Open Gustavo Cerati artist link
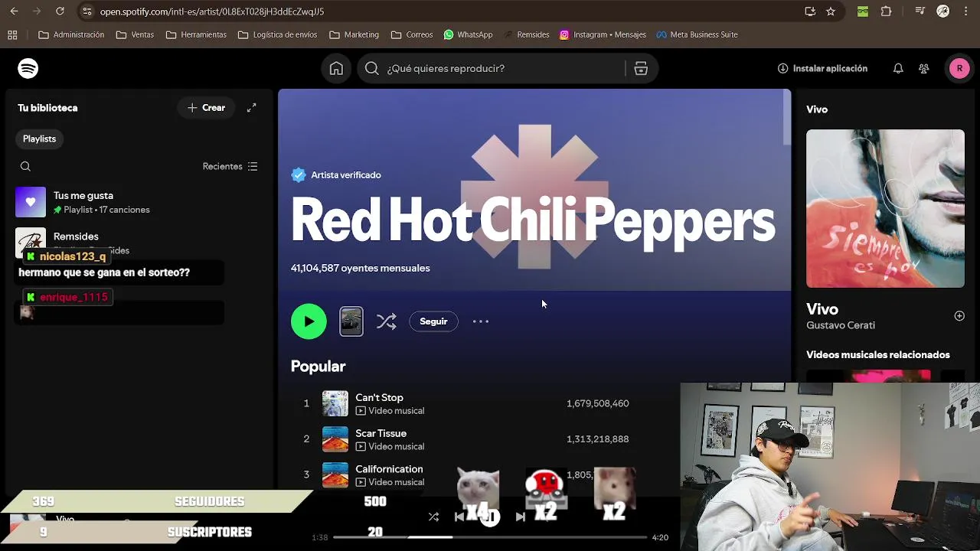The height and width of the screenshot is (551, 980). pyautogui.click(x=841, y=325)
